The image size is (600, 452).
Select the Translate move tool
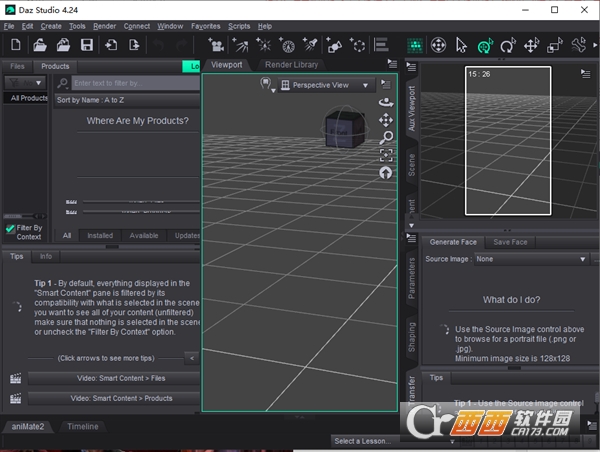pos(532,46)
